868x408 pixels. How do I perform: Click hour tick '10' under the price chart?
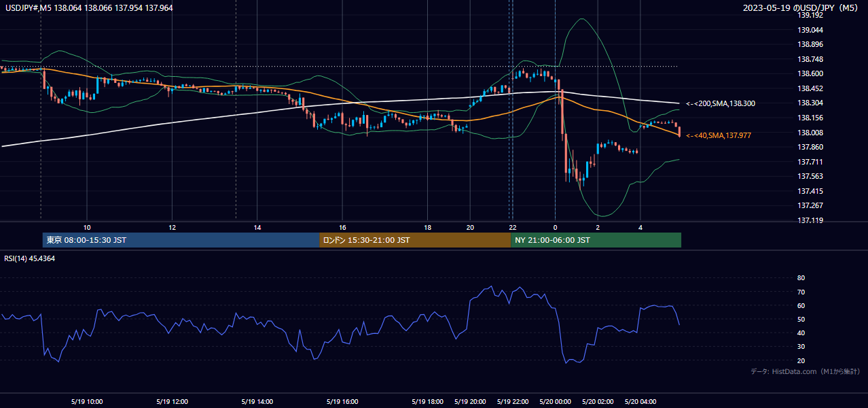point(87,227)
